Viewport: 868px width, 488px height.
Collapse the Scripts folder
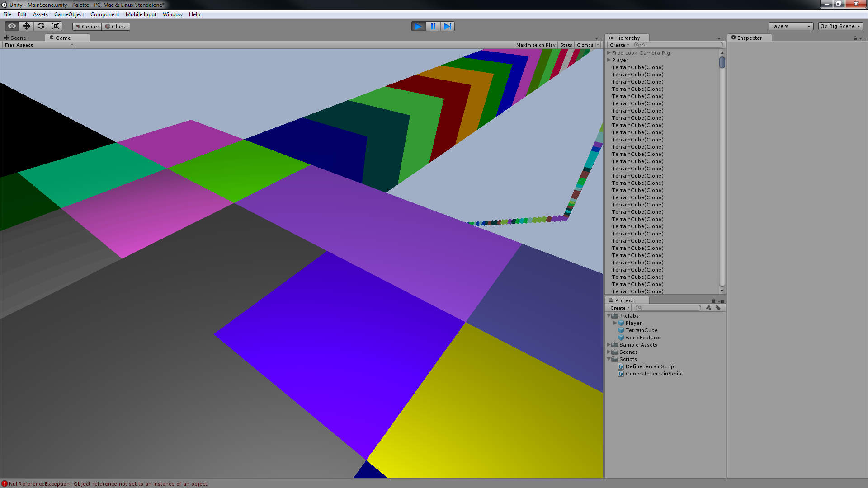pyautogui.click(x=609, y=359)
